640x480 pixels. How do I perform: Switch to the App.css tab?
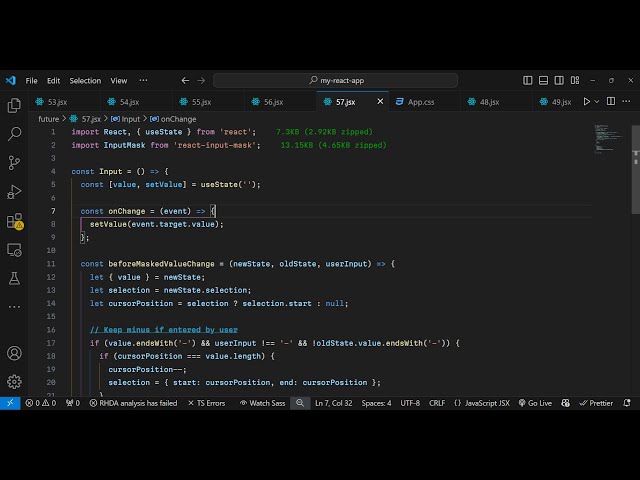tap(420, 101)
